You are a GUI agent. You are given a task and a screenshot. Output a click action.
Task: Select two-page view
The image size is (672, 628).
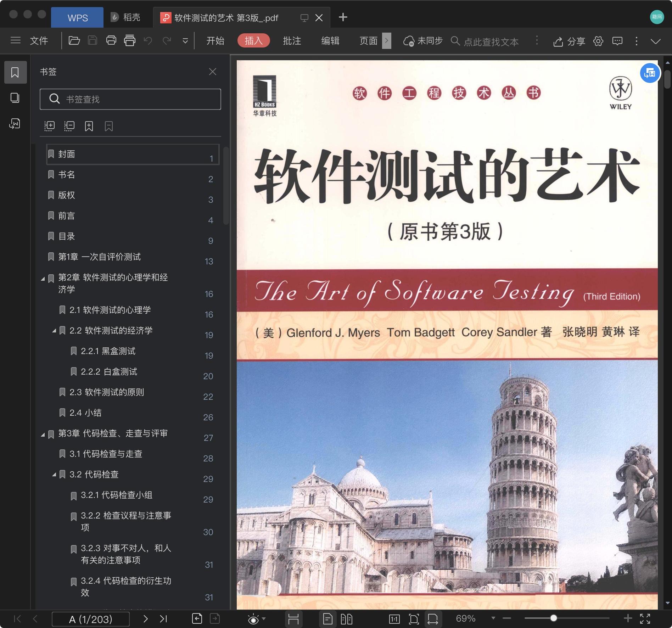pos(347,619)
